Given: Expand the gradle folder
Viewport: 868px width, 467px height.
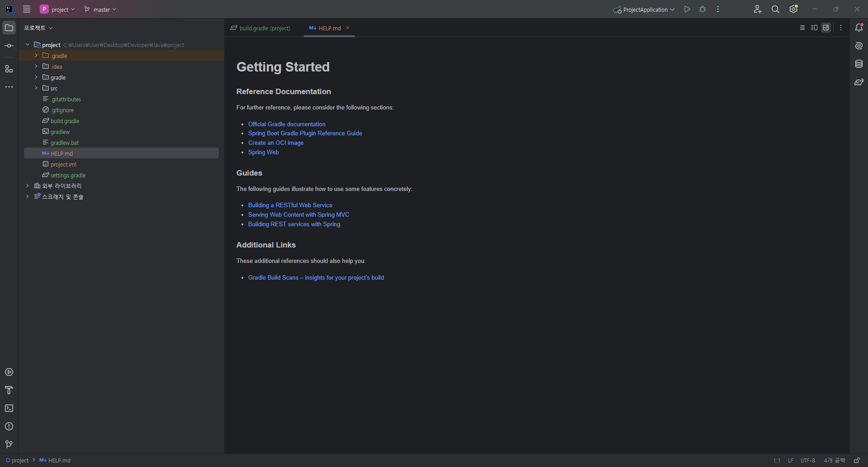Looking at the screenshot, I should coord(36,77).
